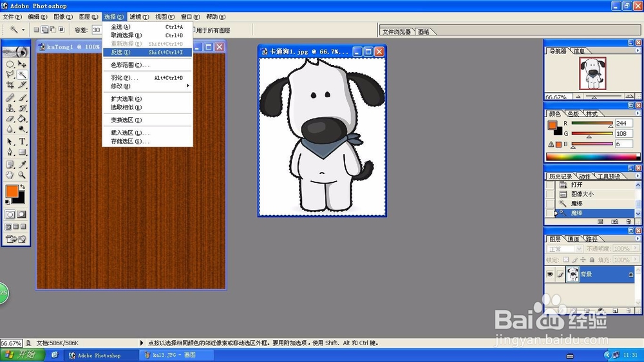
Task: Choose Subtract from Selection mode in options bar
Action: click(53, 30)
